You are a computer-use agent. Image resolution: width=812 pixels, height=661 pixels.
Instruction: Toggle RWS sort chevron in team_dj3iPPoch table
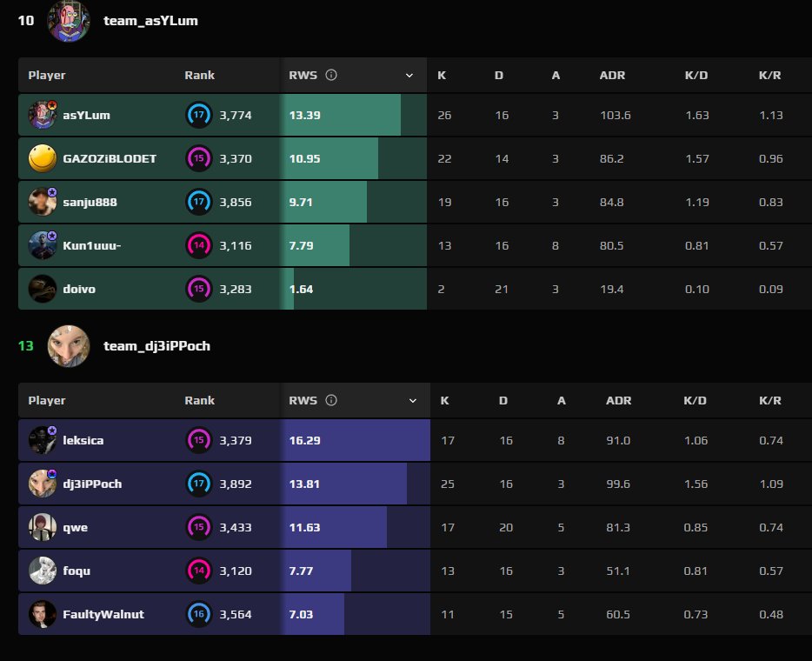413,401
